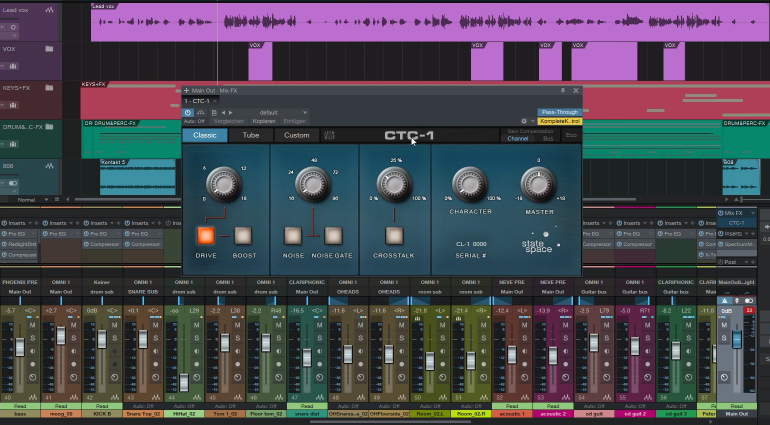
Task: Click the Einfügen button
Action: 295,121
